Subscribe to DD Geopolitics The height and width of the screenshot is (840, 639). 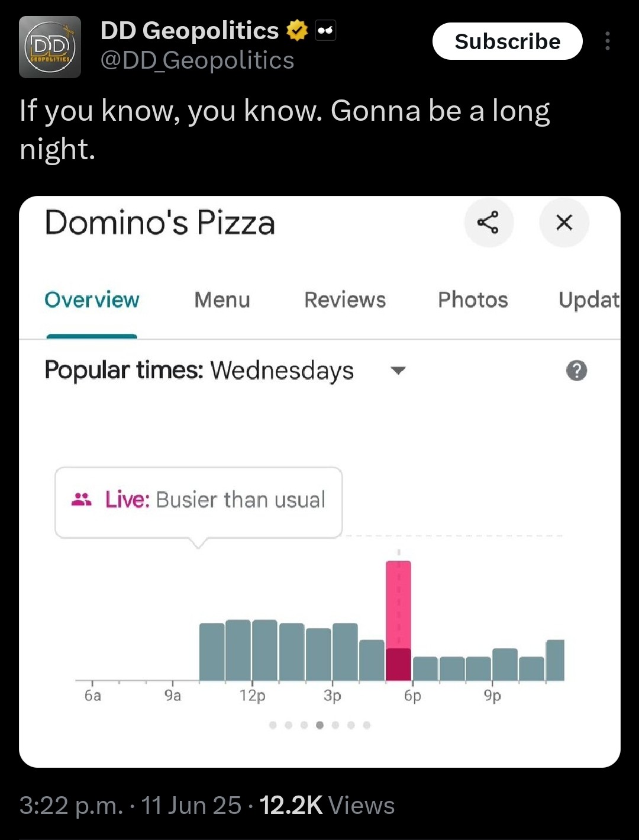[x=508, y=41]
